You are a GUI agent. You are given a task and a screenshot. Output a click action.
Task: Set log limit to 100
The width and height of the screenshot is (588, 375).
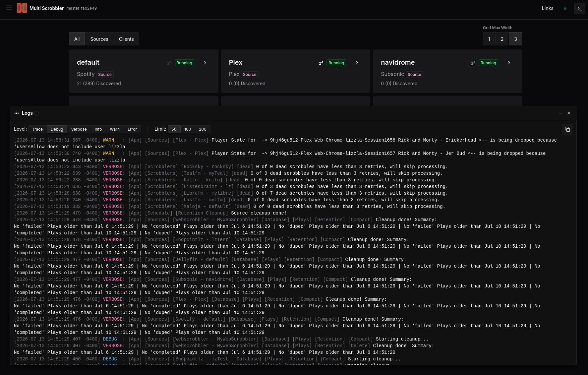pos(188,129)
